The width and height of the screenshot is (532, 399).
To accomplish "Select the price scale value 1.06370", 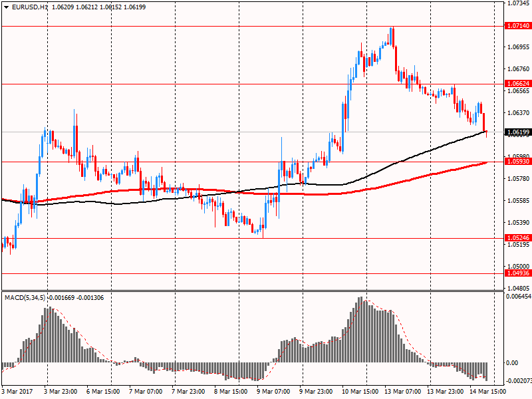I will 519,112.
